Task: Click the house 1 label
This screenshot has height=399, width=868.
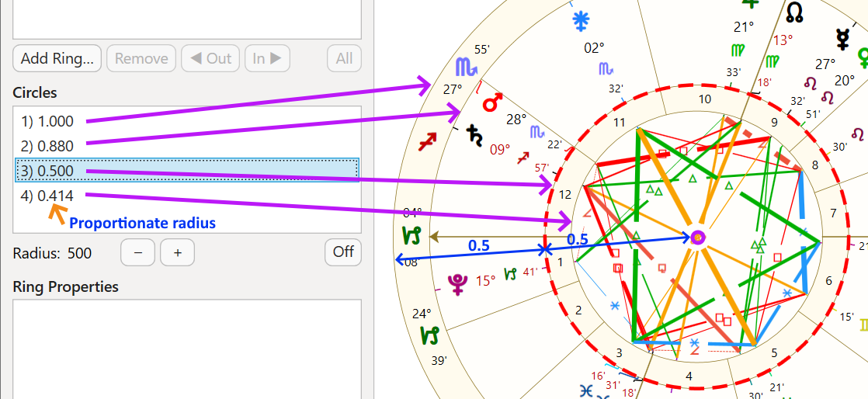Action: click(x=561, y=262)
